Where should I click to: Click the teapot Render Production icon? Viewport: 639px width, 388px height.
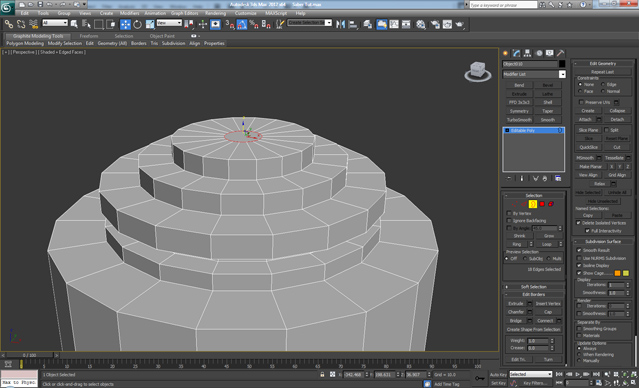(460, 24)
